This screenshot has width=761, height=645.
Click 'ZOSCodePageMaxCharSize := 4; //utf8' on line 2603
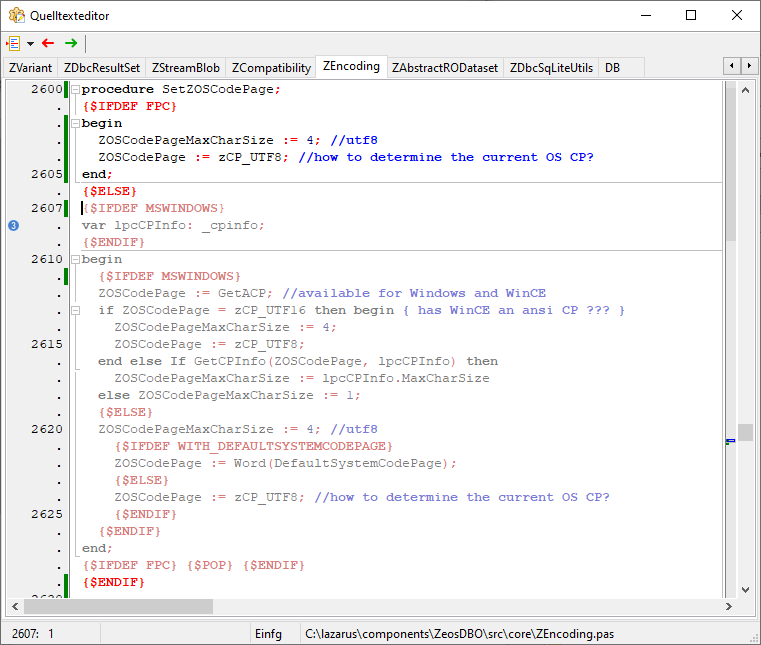[238, 140]
